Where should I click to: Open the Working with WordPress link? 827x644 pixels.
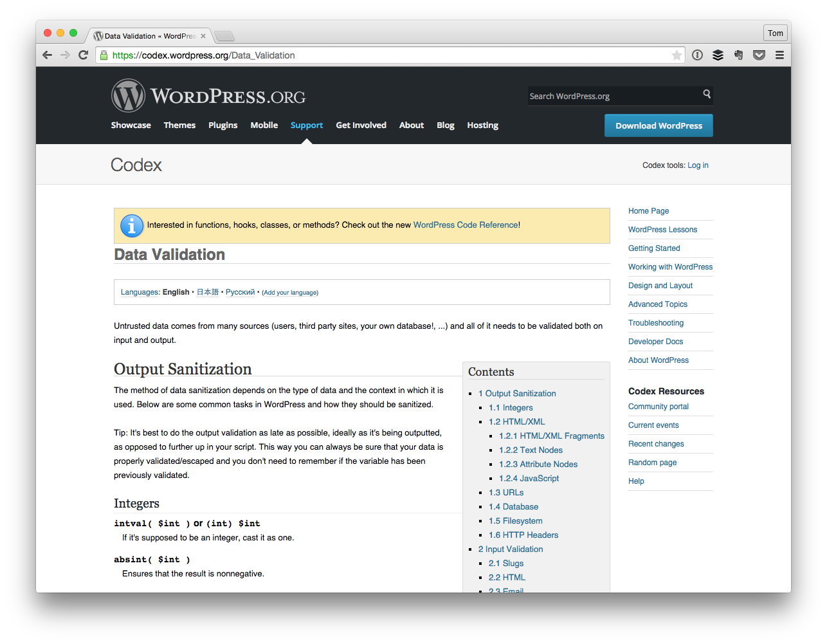pos(670,267)
